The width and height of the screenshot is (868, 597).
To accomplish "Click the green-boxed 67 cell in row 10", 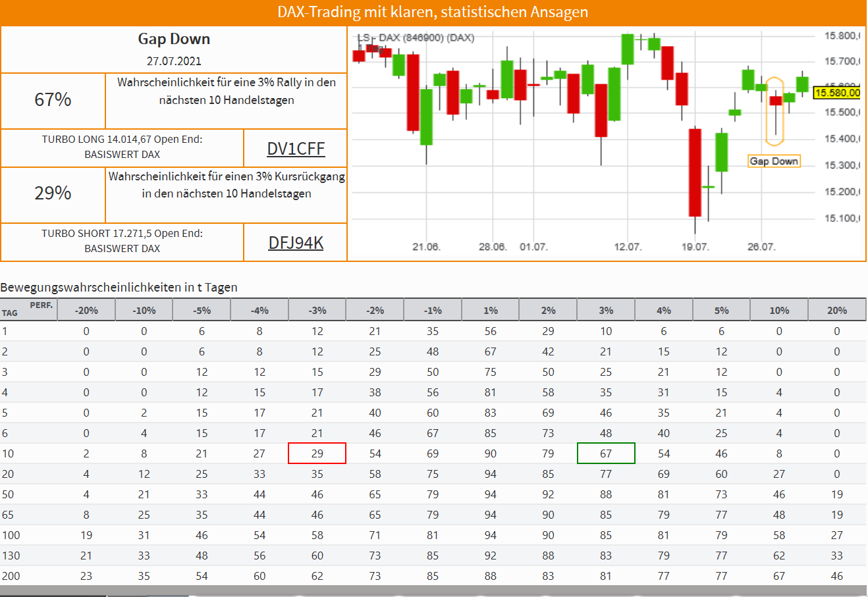I will click(x=606, y=454).
